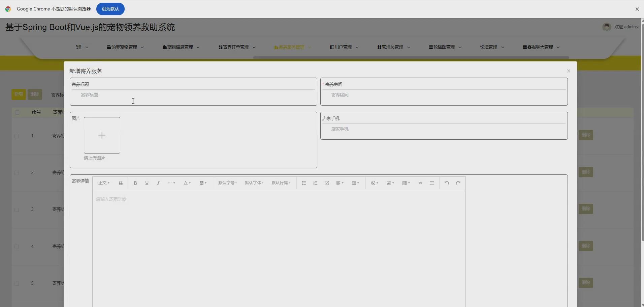Open indent options in editor
644x307 pixels.
[x=356, y=183]
